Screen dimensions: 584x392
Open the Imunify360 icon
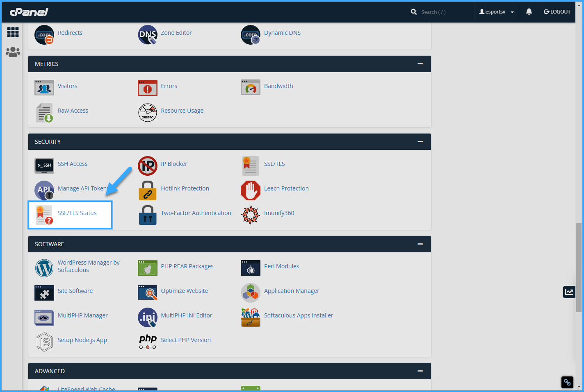tap(251, 215)
